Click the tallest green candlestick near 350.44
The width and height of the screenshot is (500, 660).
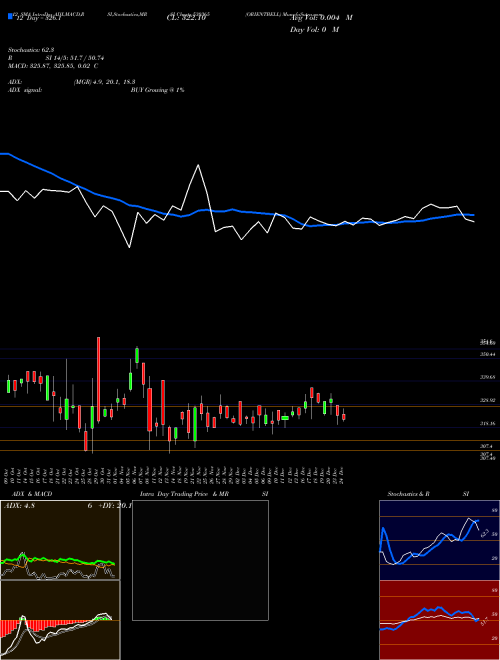pyautogui.click(x=137, y=355)
